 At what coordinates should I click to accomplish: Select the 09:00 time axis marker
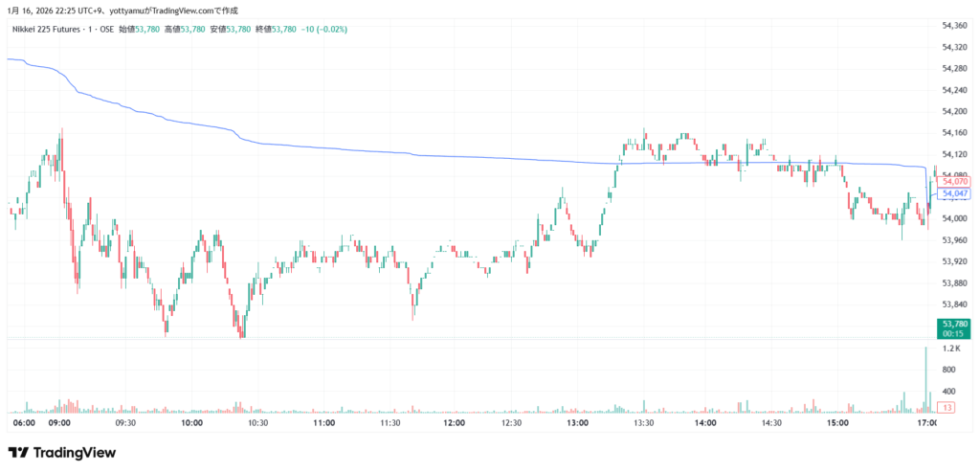(x=59, y=423)
